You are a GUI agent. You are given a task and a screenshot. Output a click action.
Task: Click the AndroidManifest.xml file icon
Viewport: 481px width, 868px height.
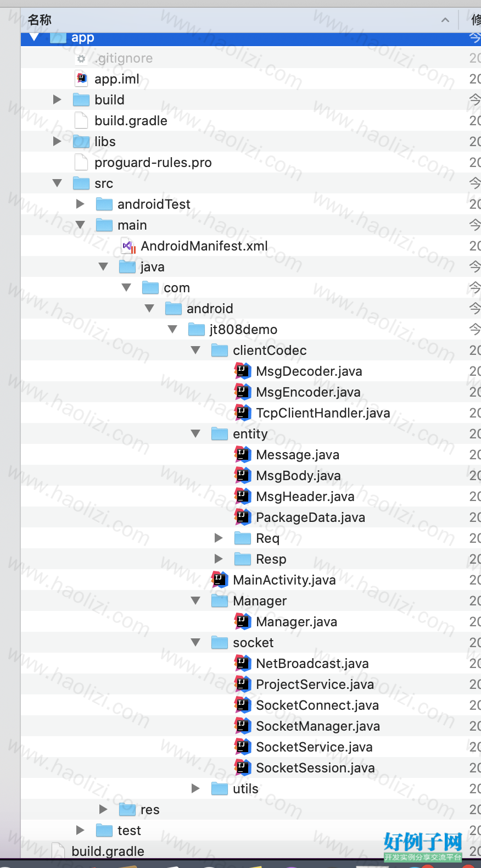[x=127, y=246]
